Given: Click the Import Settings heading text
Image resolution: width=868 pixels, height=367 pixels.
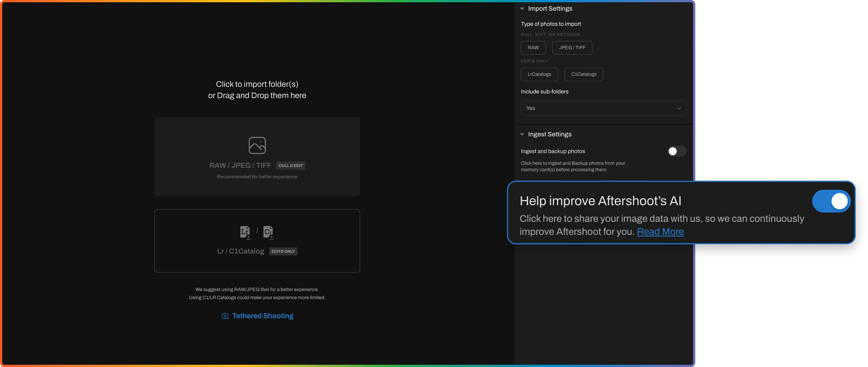Looking at the screenshot, I should (x=550, y=9).
